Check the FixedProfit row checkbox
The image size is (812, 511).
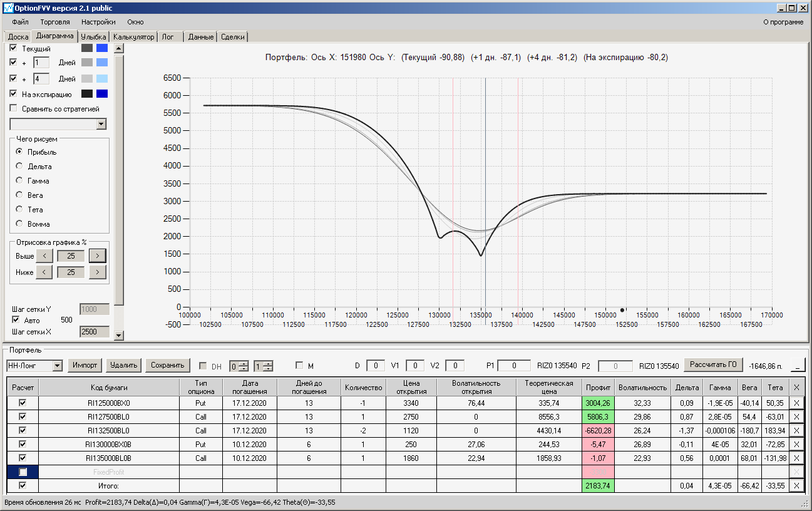pos(23,472)
